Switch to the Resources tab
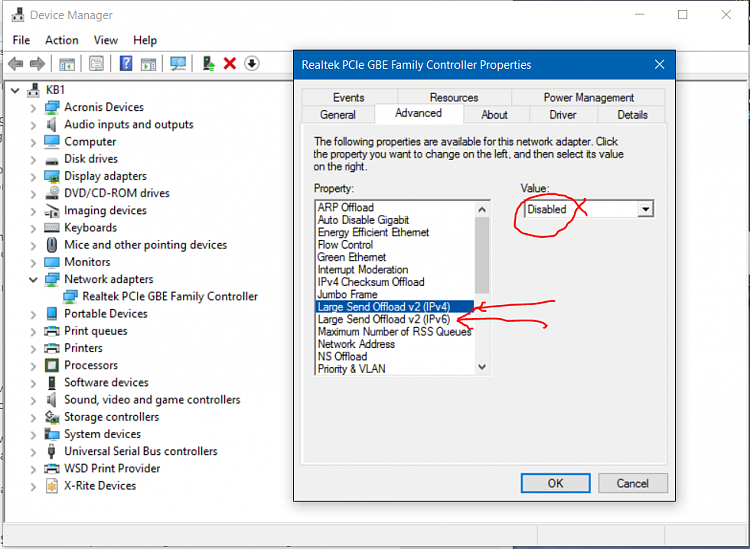Image resolution: width=750 pixels, height=549 pixels. (454, 98)
